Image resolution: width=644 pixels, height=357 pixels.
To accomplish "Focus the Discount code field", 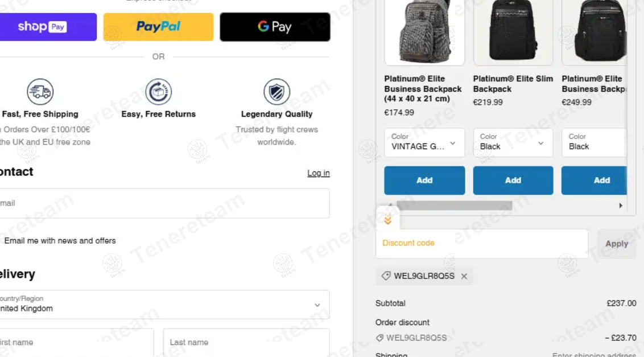I will 481,244.
